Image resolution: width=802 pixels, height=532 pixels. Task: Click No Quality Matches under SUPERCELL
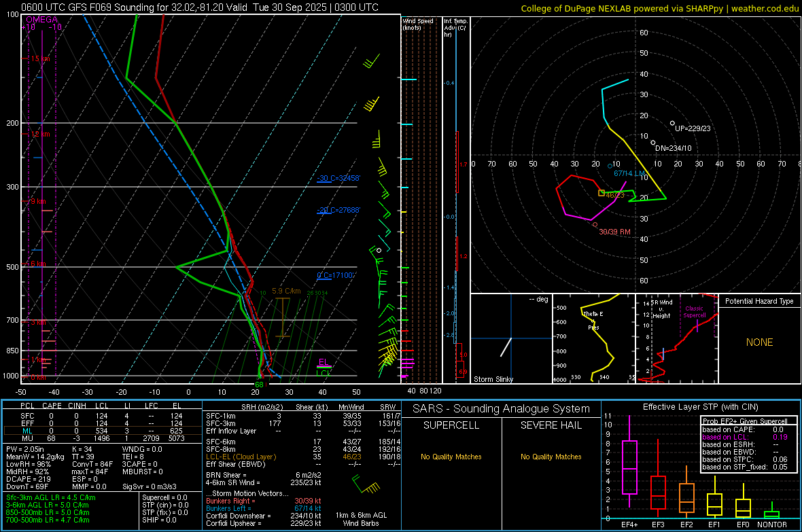pos(451,457)
